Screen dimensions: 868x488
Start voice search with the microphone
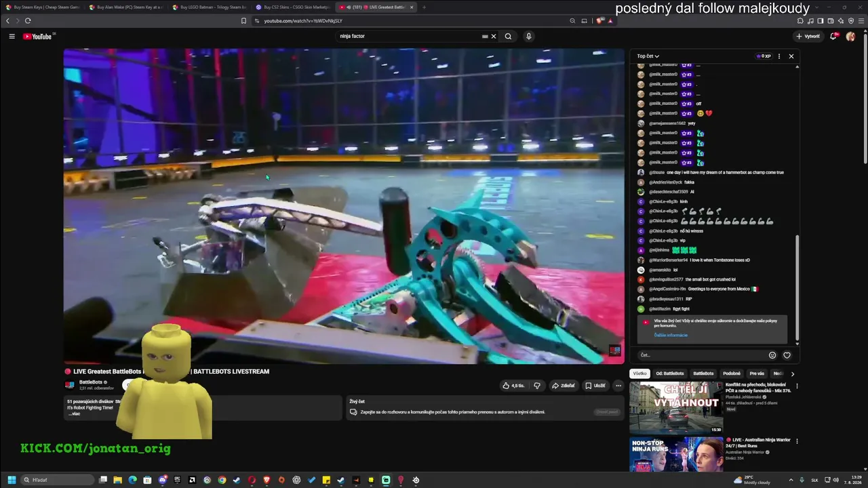(x=528, y=36)
